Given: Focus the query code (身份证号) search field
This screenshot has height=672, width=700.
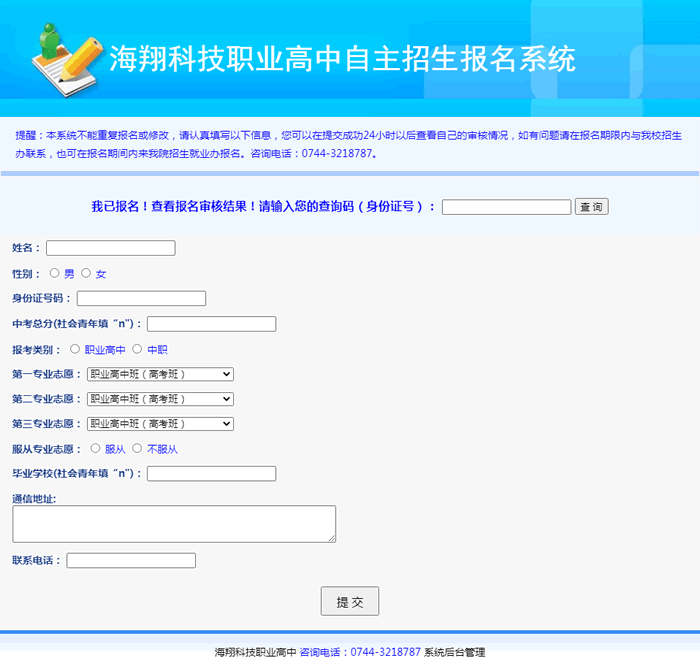Looking at the screenshot, I should pyautogui.click(x=507, y=207).
